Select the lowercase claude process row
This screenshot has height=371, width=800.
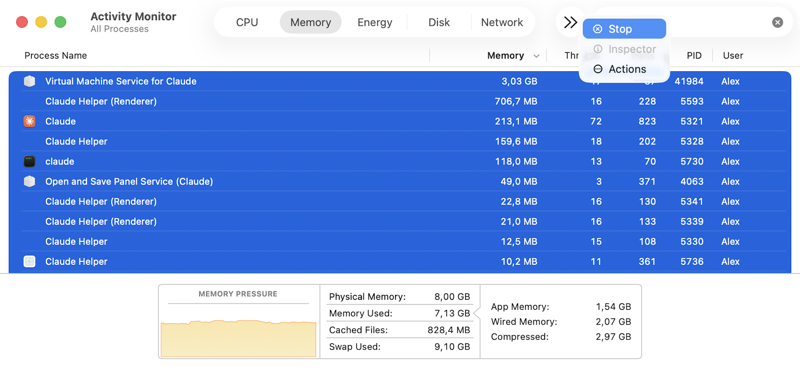pyautogui.click(x=400, y=161)
